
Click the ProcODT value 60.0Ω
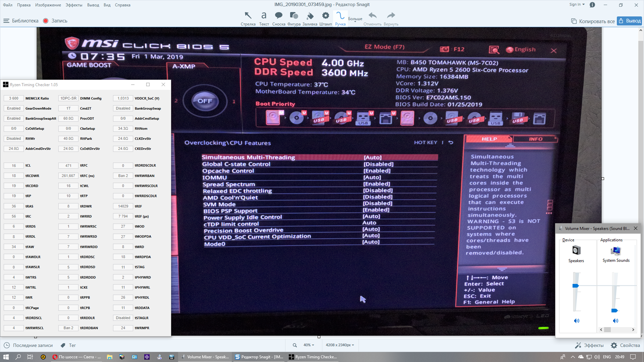68,119
